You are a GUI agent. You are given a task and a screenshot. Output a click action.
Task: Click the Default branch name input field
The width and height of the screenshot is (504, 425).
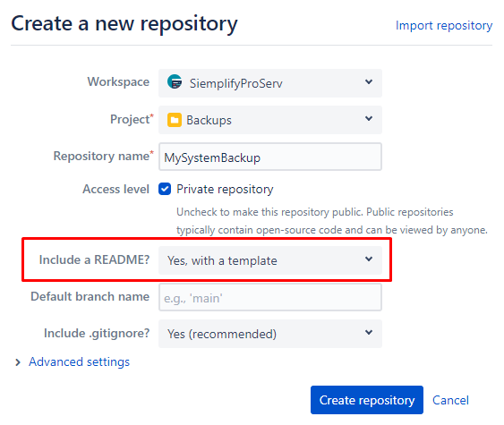click(270, 297)
